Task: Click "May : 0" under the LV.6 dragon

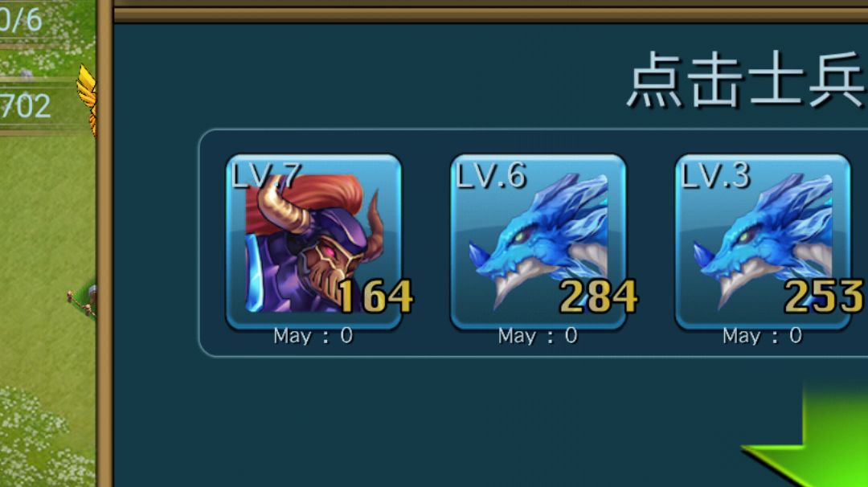Action: coord(538,335)
